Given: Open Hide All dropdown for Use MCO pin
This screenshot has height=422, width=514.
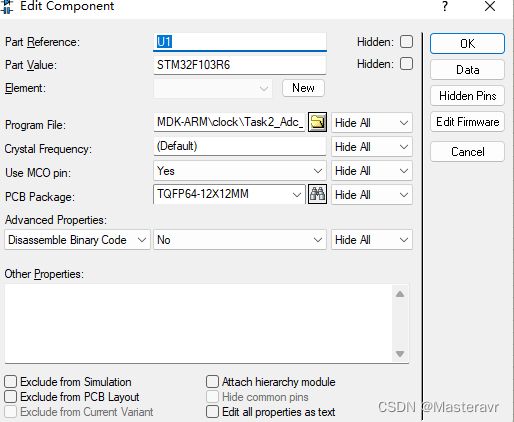Looking at the screenshot, I should (372, 171).
